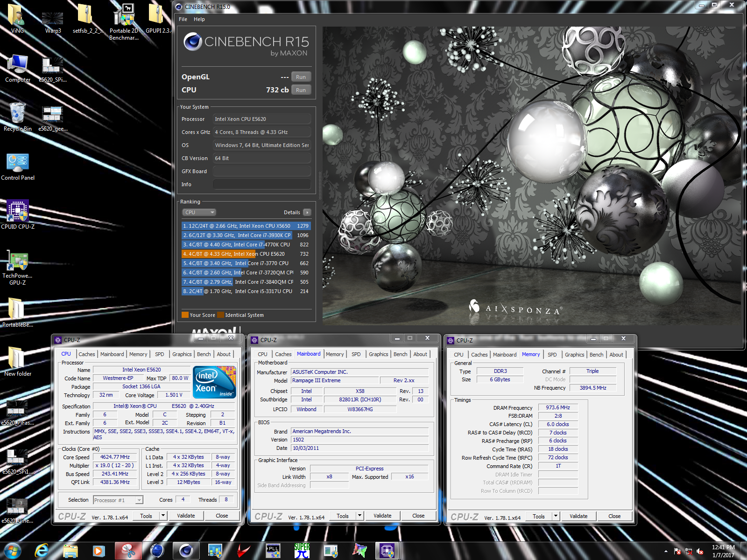
Task: Open Tools dropdown arrow in right CPU-Z
Action: 556,516
